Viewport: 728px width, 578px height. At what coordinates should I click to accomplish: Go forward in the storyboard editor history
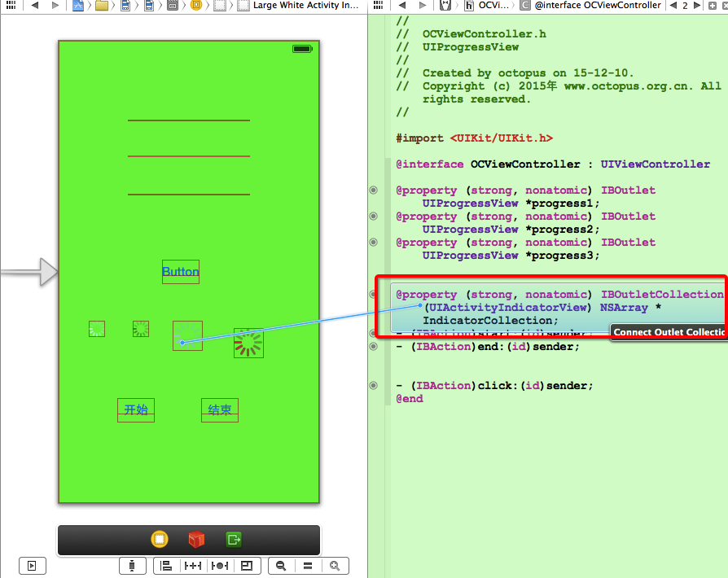click(x=55, y=5)
